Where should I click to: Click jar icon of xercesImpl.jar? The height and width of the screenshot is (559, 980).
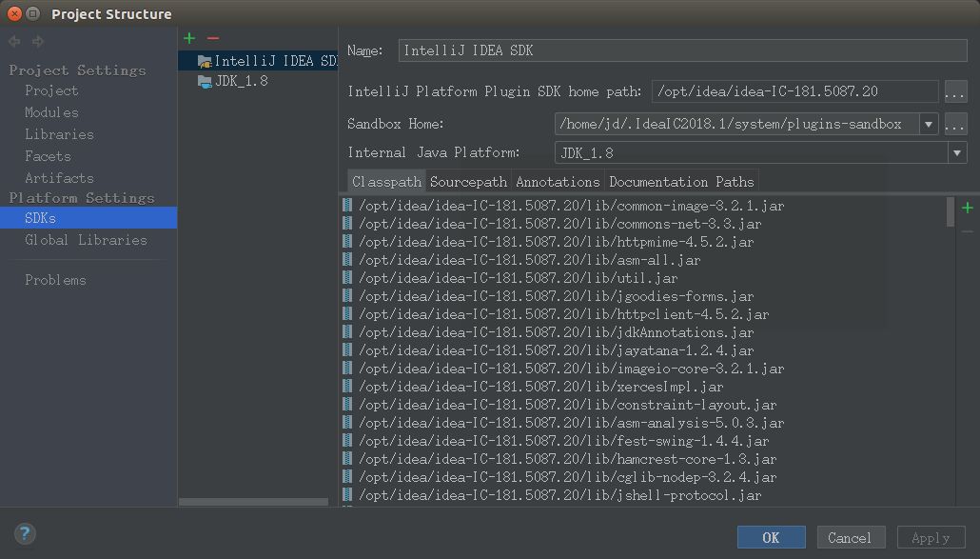click(347, 387)
